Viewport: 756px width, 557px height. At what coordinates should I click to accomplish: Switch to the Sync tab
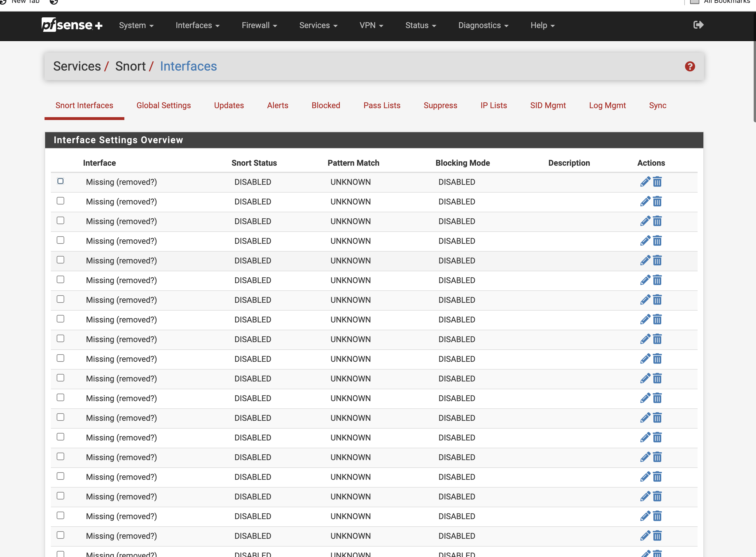(658, 106)
